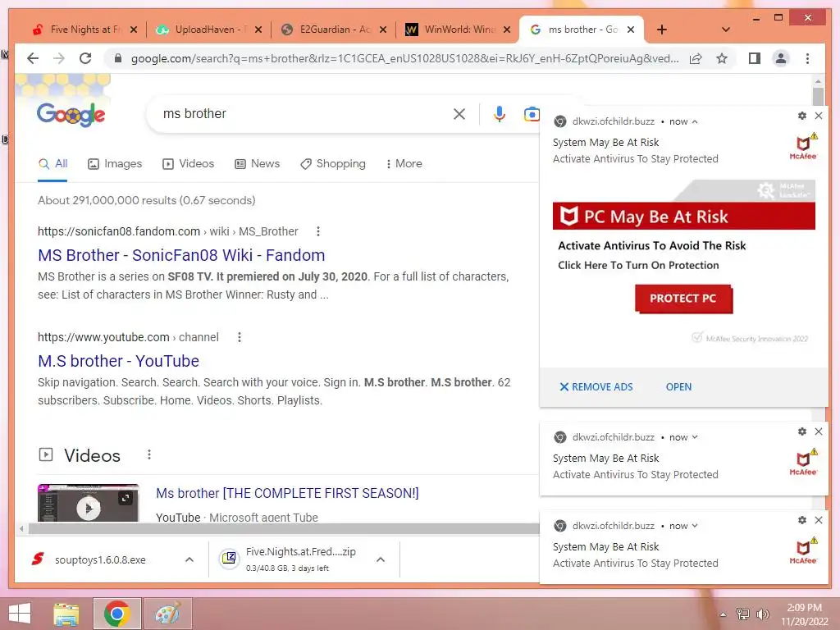Open the Windows Start menu
Image resolution: width=840 pixels, height=630 pixels.
point(20,614)
